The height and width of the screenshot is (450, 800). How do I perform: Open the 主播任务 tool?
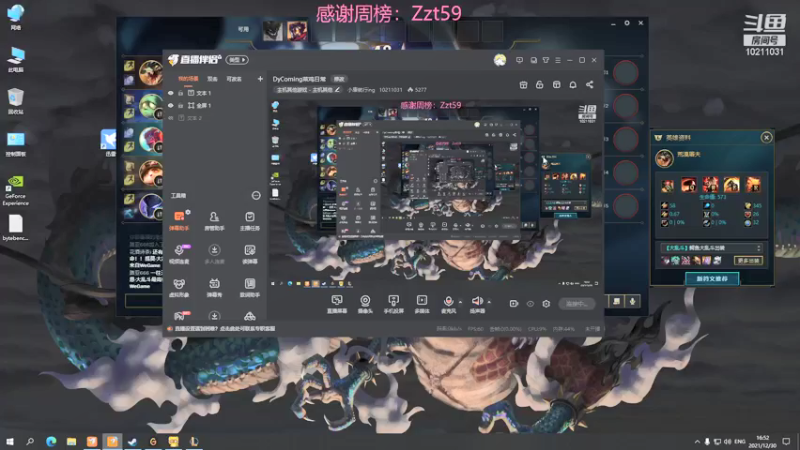tap(249, 220)
